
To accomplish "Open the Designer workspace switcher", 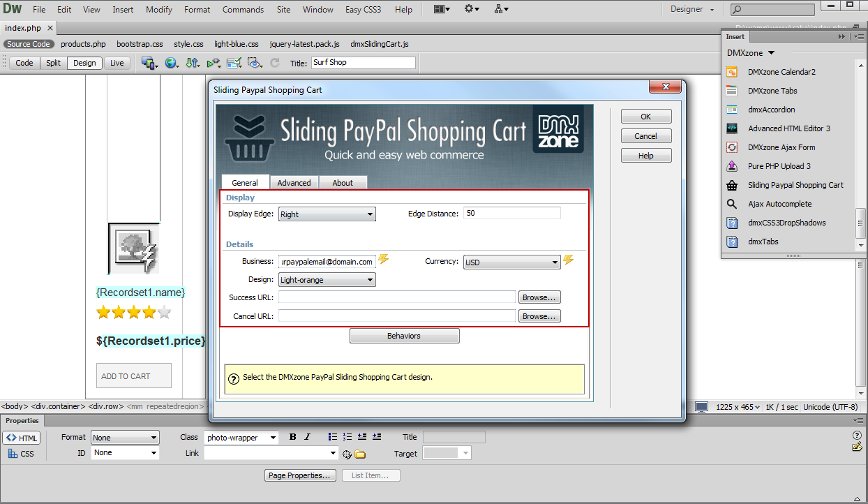I will point(692,9).
